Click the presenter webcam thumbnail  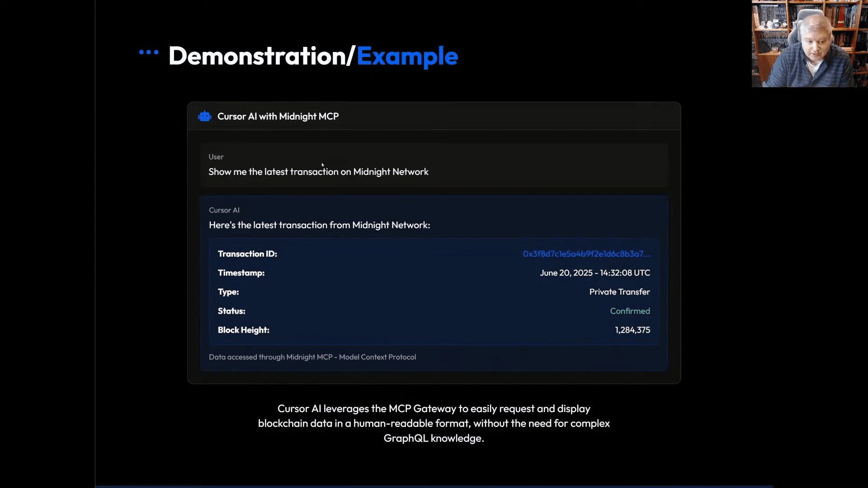[809, 43]
